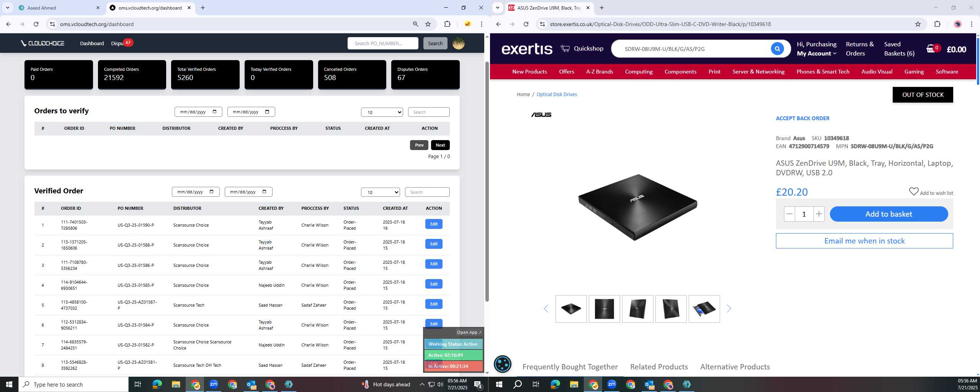Click the Exertis search magnifier button
980x392 pixels.
(777, 49)
